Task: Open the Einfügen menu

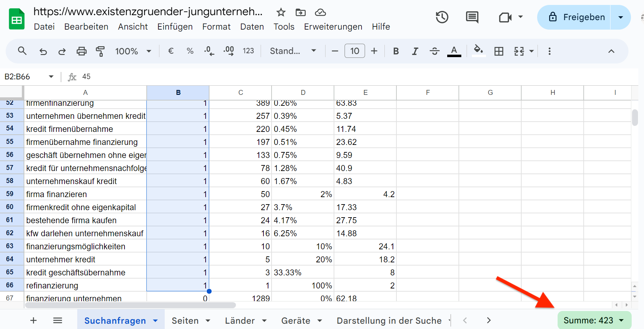Action: click(175, 27)
